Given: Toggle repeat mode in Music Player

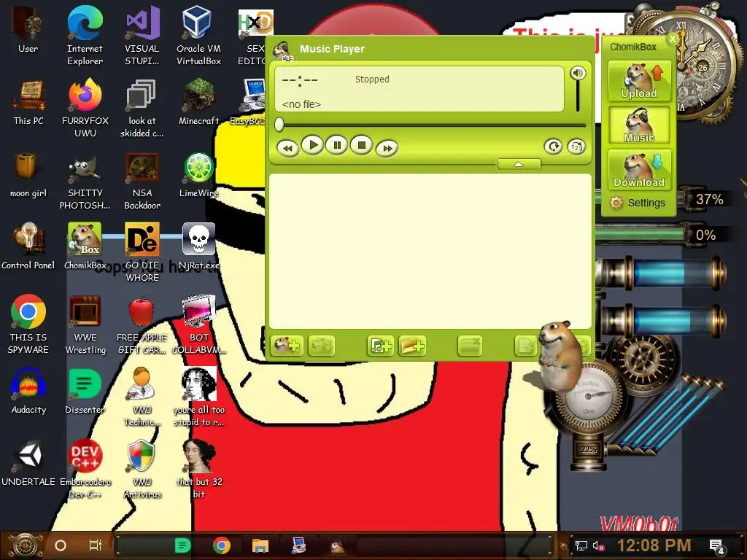Looking at the screenshot, I should [553, 147].
